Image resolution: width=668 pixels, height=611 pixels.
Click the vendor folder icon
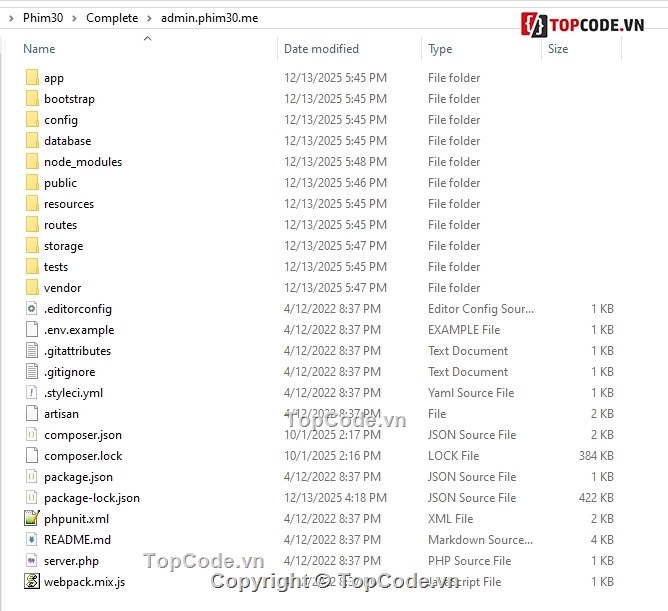click(x=31, y=288)
